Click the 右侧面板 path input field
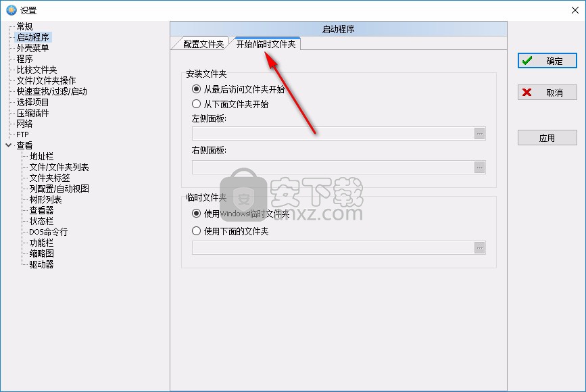This screenshot has height=392, width=586. click(333, 167)
